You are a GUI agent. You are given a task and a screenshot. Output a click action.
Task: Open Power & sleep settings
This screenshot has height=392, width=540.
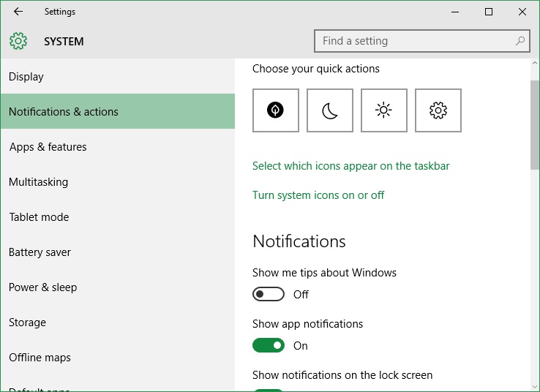click(x=118, y=287)
